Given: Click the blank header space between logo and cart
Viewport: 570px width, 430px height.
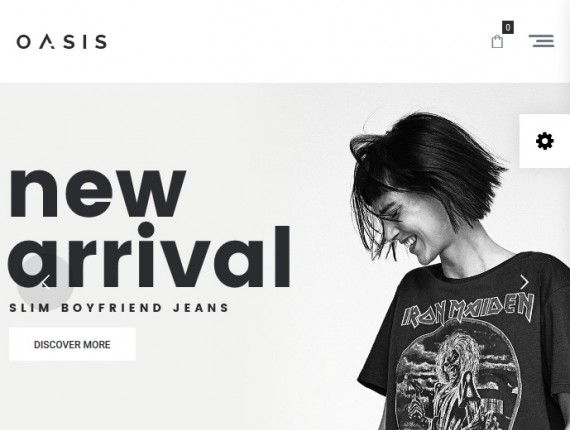Looking at the screenshot, I should [x=298, y=41].
